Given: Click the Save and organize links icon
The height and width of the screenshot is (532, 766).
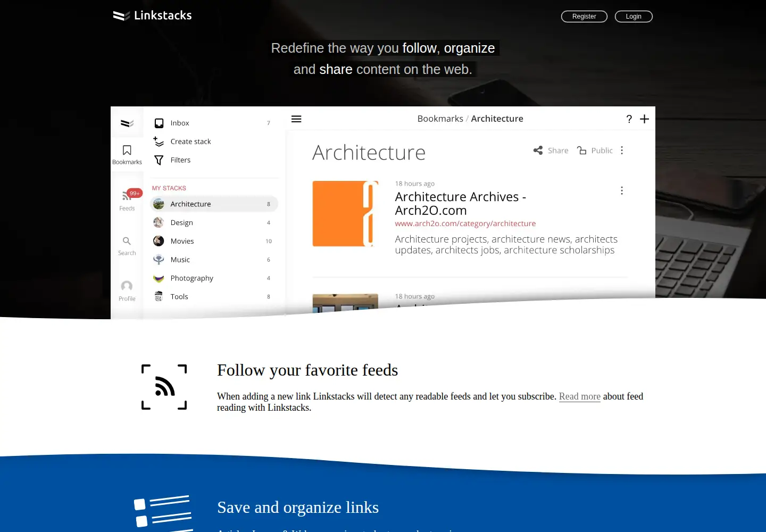Looking at the screenshot, I should pyautogui.click(x=163, y=513).
